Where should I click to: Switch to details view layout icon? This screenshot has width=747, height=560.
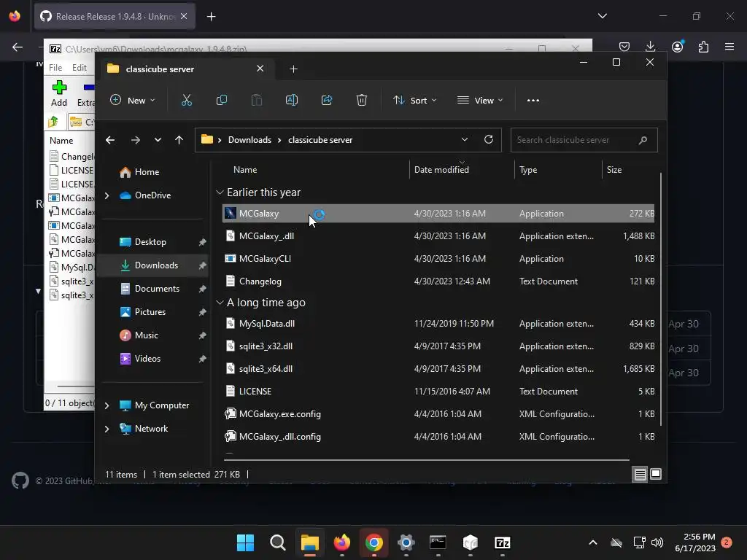(x=640, y=474)
